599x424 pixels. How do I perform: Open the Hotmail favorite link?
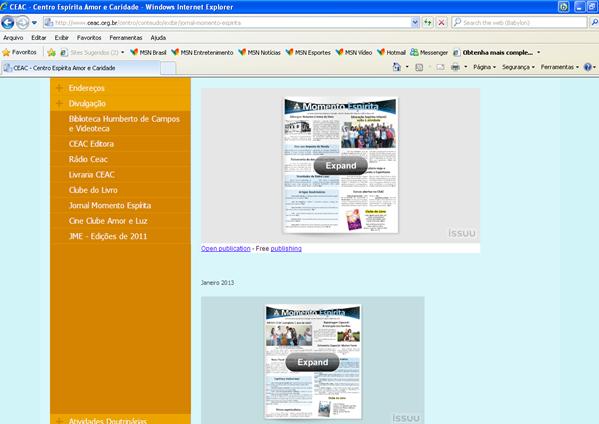tap(392, 52)
